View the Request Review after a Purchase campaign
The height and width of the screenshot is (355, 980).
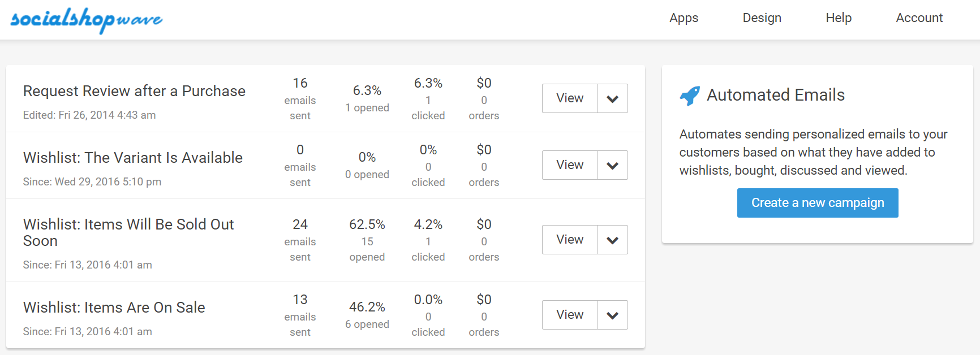(x=570, y=98)
